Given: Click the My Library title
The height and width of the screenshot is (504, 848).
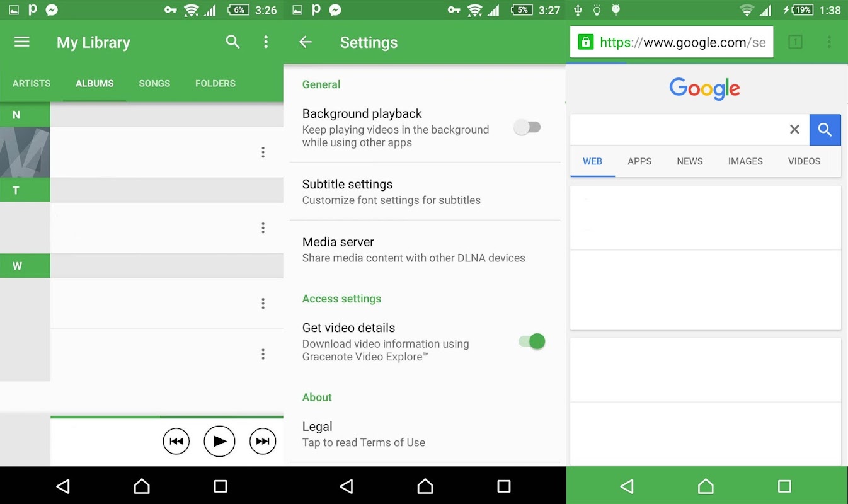Looking at the screenshot, I should point(93,43).
